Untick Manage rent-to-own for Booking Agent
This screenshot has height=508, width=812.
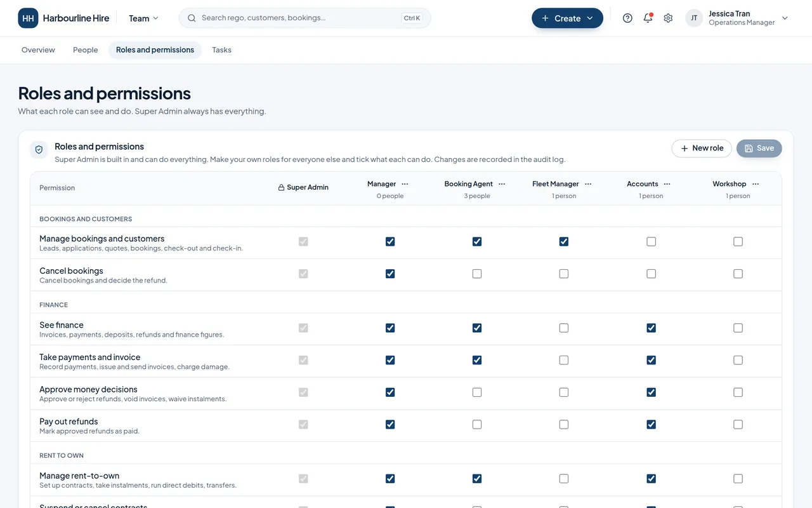click(477, 479)
